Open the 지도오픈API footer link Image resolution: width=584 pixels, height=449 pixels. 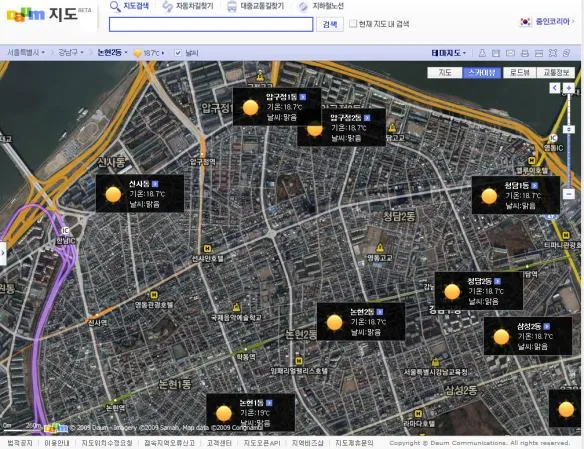click(x=262, y=443)
